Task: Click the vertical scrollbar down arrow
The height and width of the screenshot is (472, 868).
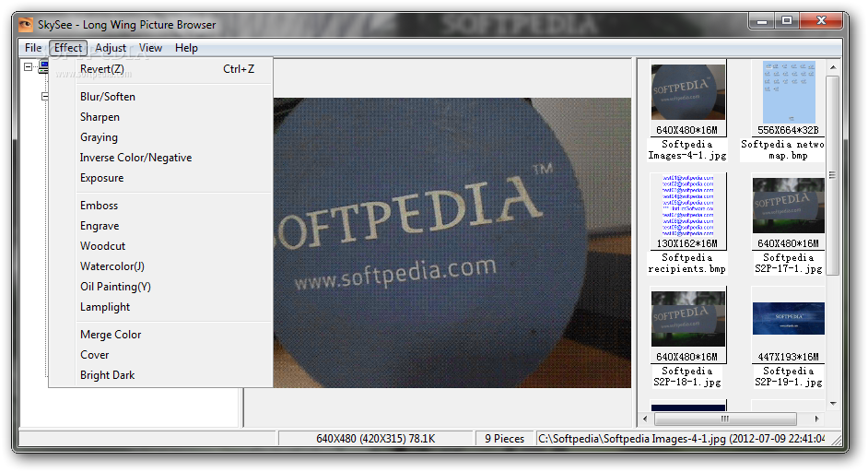Action: coord(833,404)
